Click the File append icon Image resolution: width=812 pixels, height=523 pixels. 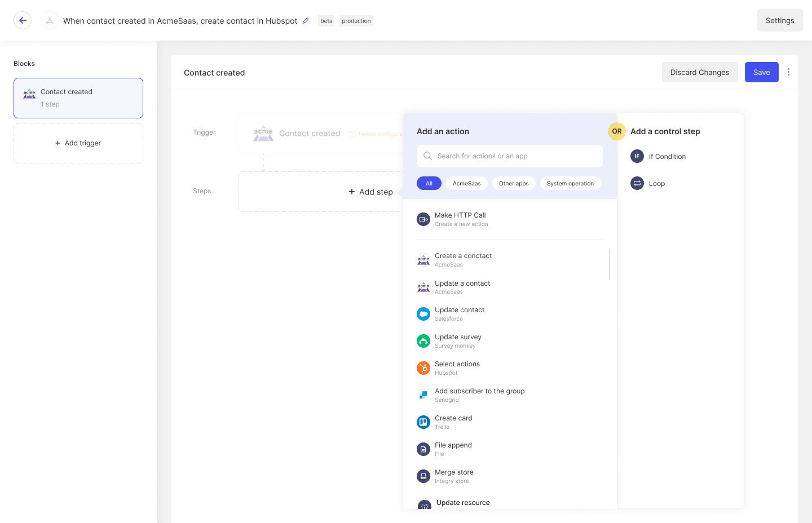(423, 449)
